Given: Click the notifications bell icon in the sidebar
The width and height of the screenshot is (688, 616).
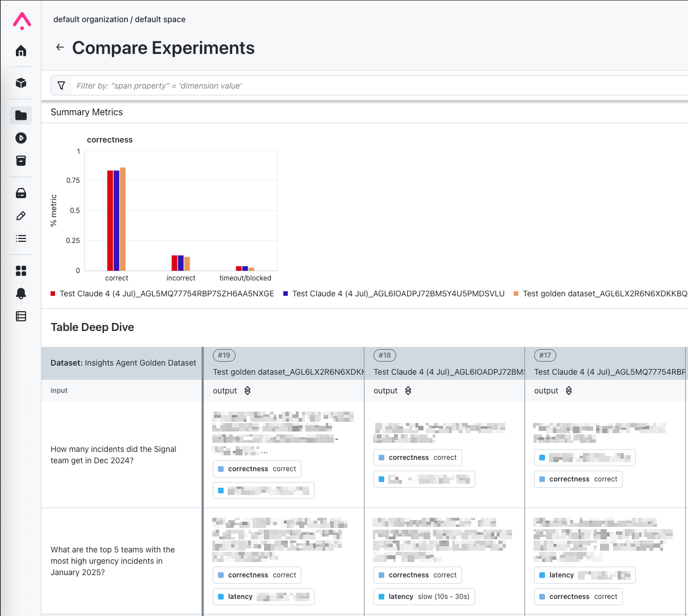Looking at the screenshot, I should [x=21, y=294].
